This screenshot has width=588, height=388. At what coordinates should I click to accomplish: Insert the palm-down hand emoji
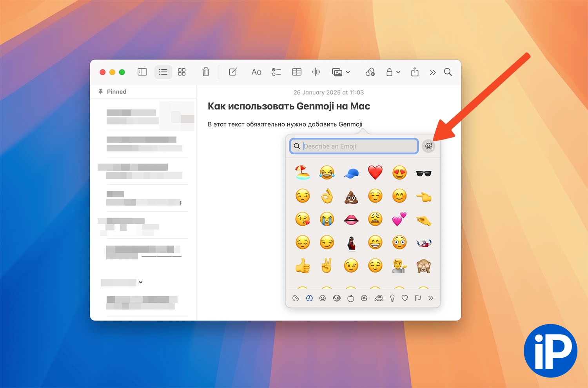pyautogui.click(x=424, y=221)
